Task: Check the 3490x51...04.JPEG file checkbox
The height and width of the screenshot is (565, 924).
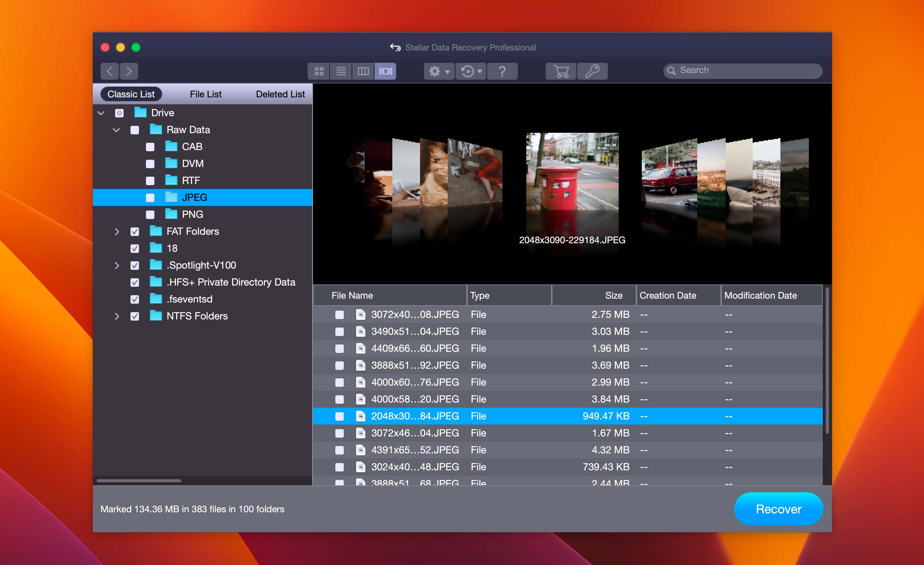Action: tap(340, 332)
